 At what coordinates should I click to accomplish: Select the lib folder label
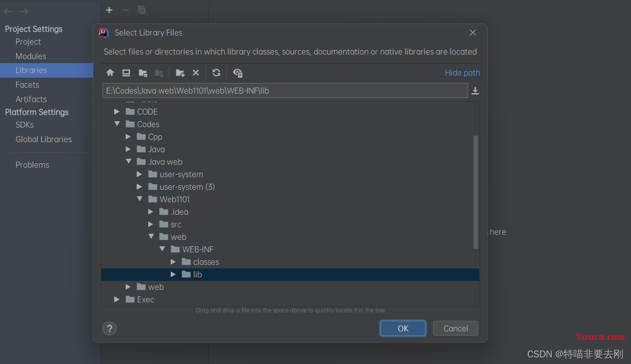coord(197,274)
